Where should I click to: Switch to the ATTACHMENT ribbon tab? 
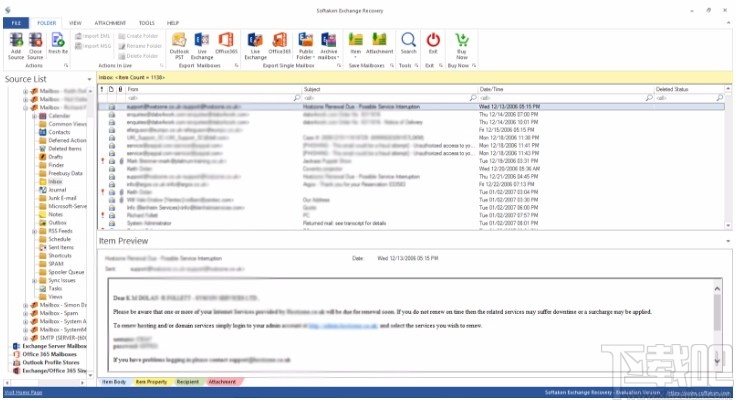click(110, 23)
